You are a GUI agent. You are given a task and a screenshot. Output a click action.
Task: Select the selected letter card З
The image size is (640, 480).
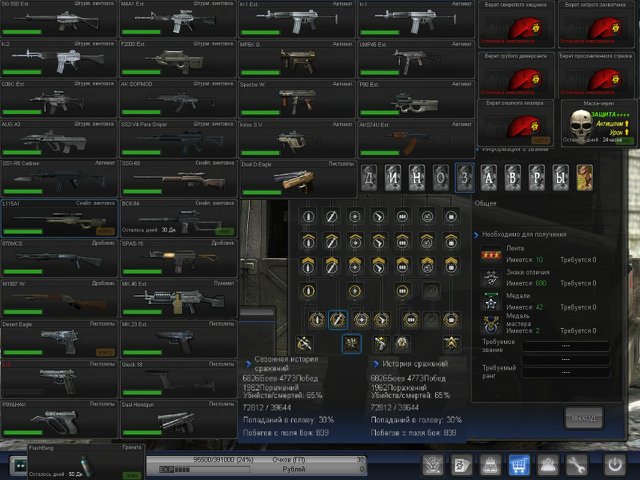(464, 178)
